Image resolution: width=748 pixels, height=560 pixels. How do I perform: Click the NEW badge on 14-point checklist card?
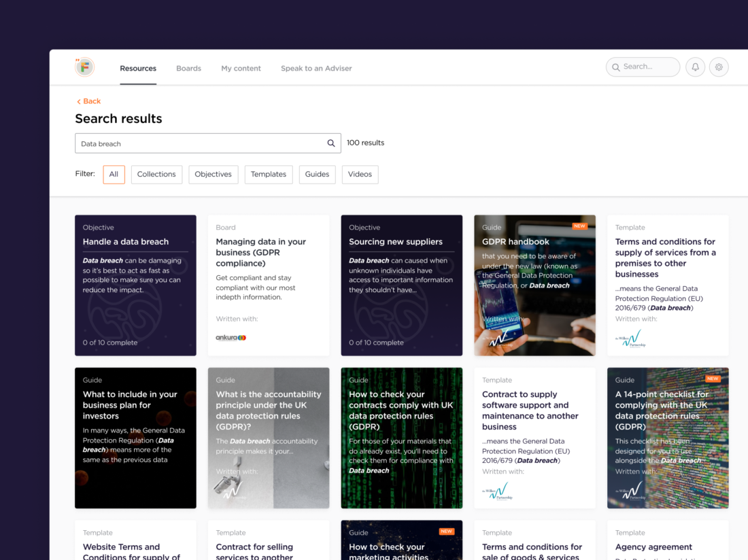(713, 379)
